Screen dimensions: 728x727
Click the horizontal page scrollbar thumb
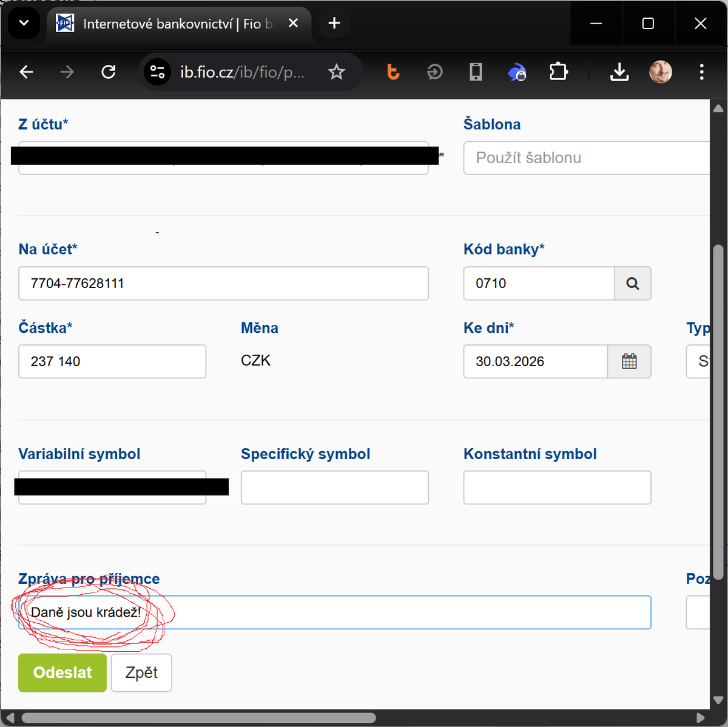click(x=199, y=718)
